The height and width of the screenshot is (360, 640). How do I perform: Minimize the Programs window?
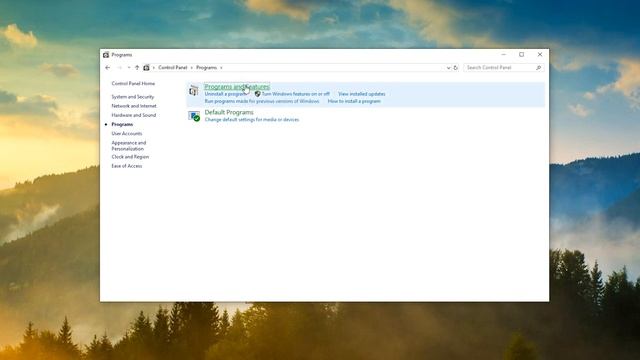pyautogui.click(x=504, y=54)
